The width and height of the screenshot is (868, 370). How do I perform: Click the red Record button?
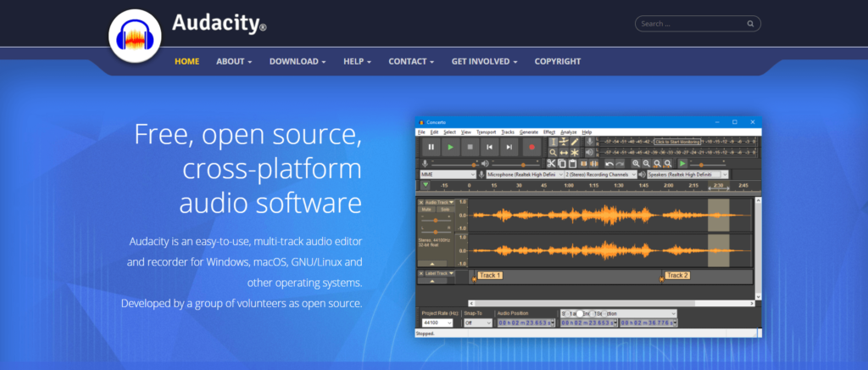(532, 147)
